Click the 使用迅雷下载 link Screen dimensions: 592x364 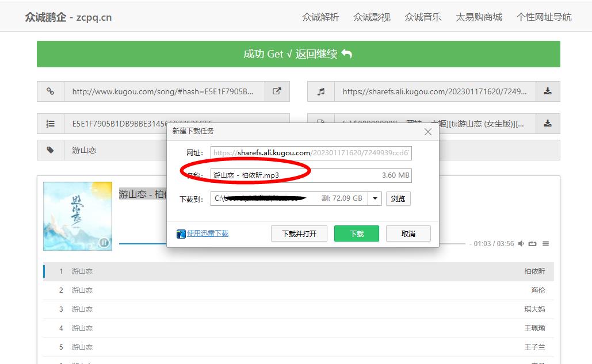point(208,233)
